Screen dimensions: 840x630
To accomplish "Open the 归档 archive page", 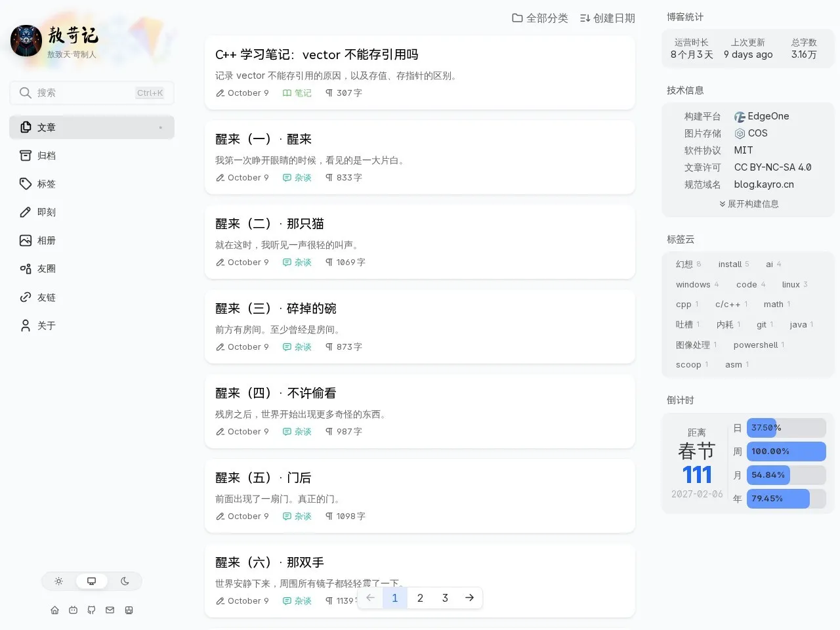I will click(x=92, y=156).
